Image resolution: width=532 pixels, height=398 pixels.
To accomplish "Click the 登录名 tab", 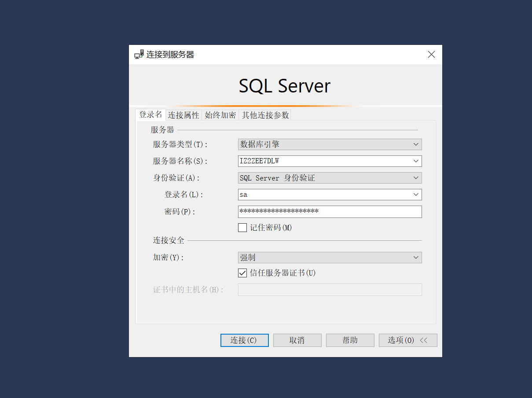I will 150,115.
